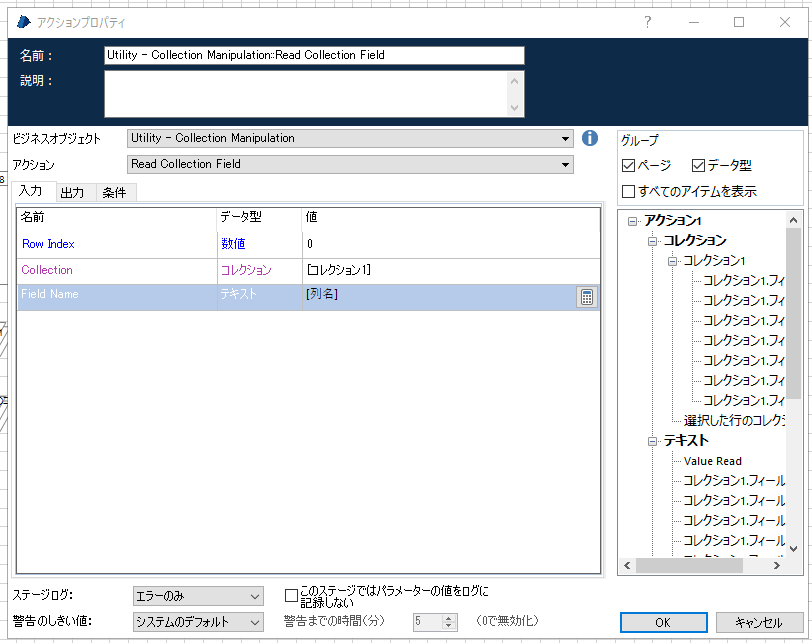Screen dimensions: 812x643
Task: Click the blue info icon beside business object
Action: coord(590,138)
